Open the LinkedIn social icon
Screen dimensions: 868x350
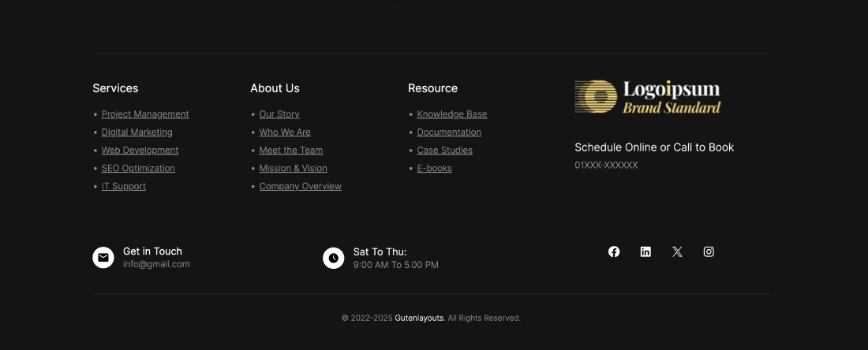645,251
